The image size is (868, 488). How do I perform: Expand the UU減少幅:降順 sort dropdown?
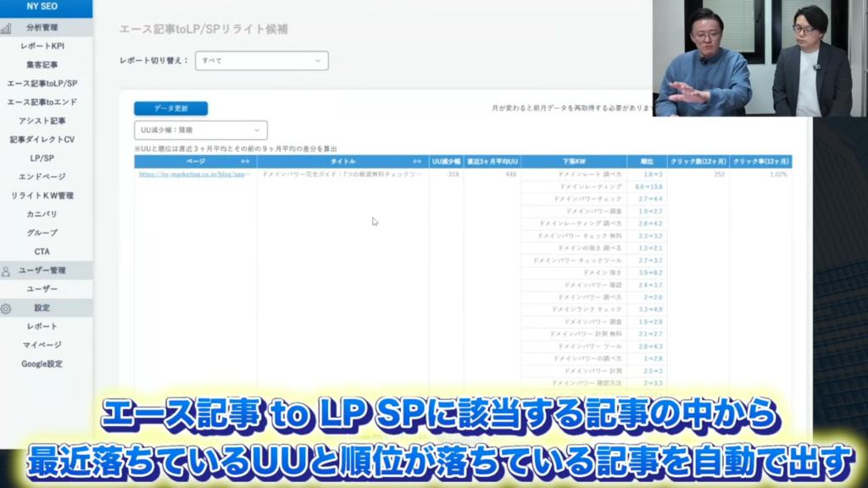[x=201, y=130]
